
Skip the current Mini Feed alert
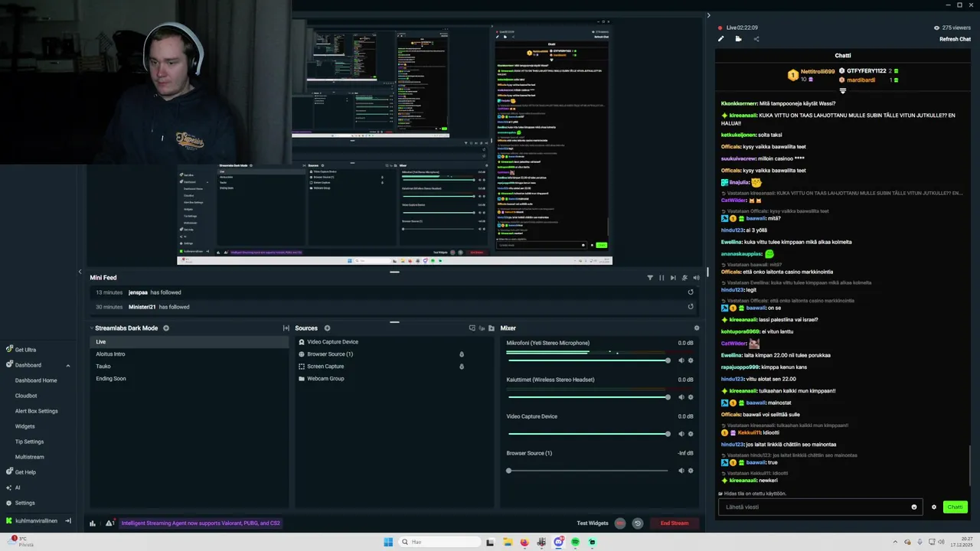673,278
